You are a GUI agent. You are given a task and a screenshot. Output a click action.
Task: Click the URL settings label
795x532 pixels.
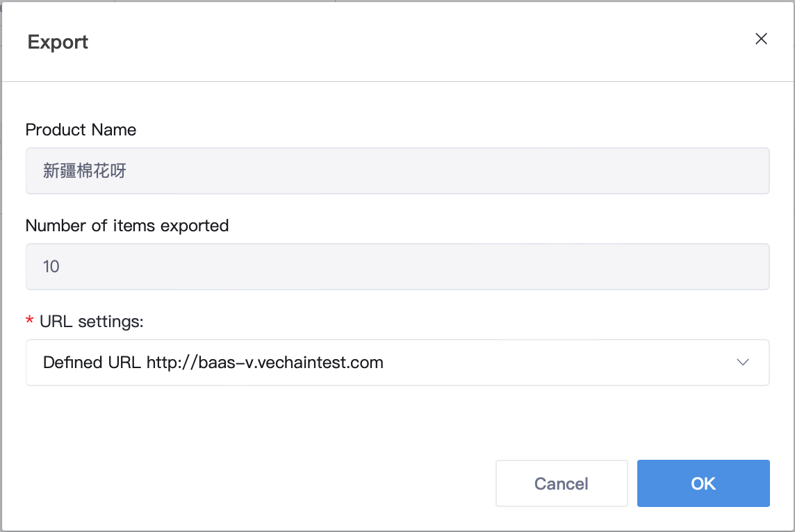pyautogui.click(x=91, y=322)
